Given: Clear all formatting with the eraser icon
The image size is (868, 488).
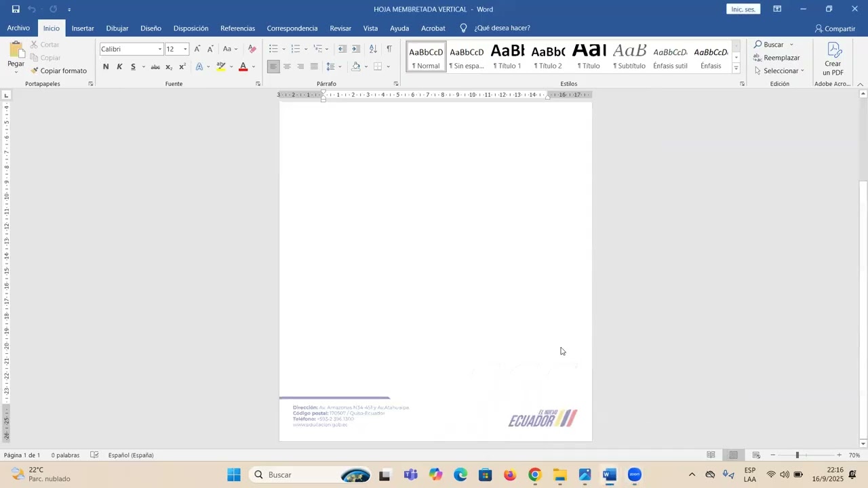Looking at the screenshot, I should (252, 49).
